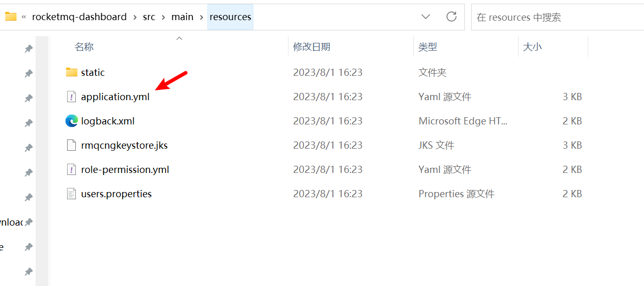Click modified date of static folder
The height and width of the screenshot is (286, 644).
tap(328, 72)
